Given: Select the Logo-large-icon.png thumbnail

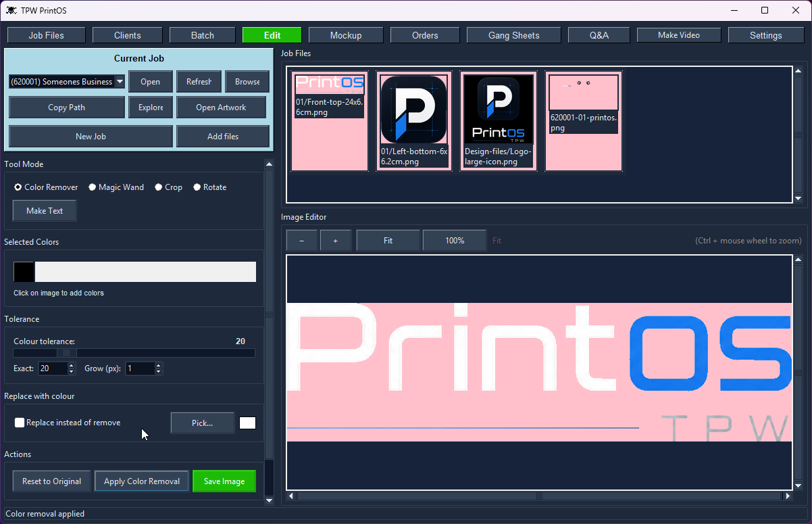Looking at the screenshot, I should click(x=499, y=121).
